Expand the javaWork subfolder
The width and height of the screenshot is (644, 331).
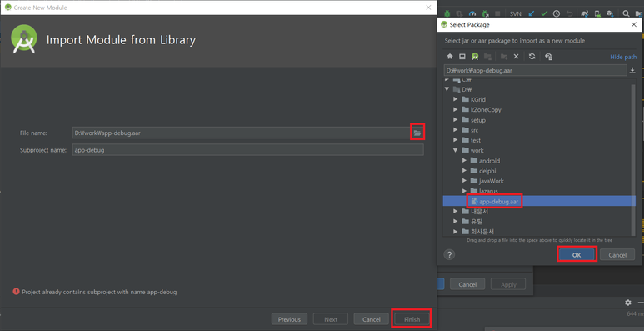pos(464,181)
